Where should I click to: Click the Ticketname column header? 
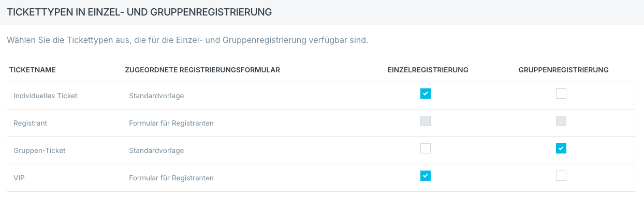click(x=33, y=70)
